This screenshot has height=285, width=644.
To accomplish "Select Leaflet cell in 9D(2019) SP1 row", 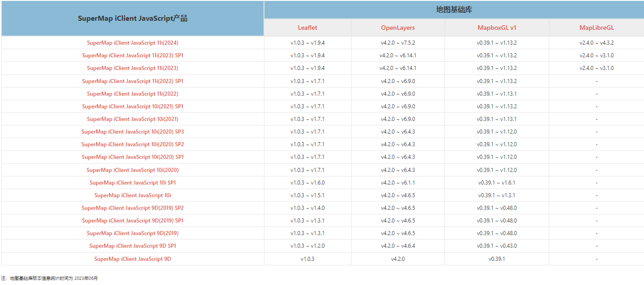I will [x=307, y=221].
